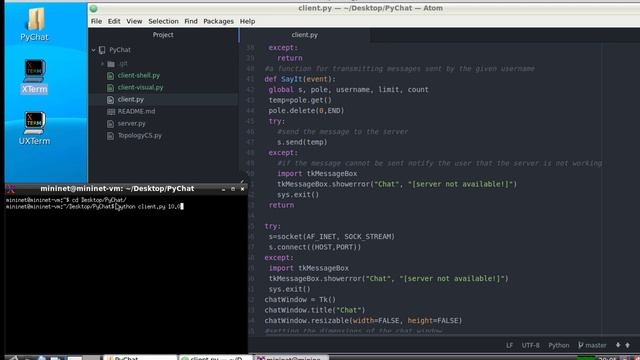Viewport: 640px width, 360px height.
Task: Click line 'temp=pole.get()' in editor
Action: 300,100
